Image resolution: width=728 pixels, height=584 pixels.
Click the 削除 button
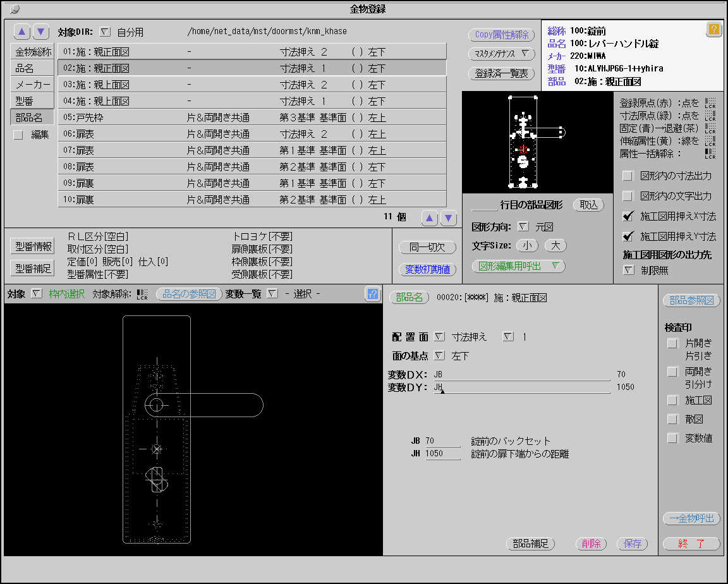(591, 544)
